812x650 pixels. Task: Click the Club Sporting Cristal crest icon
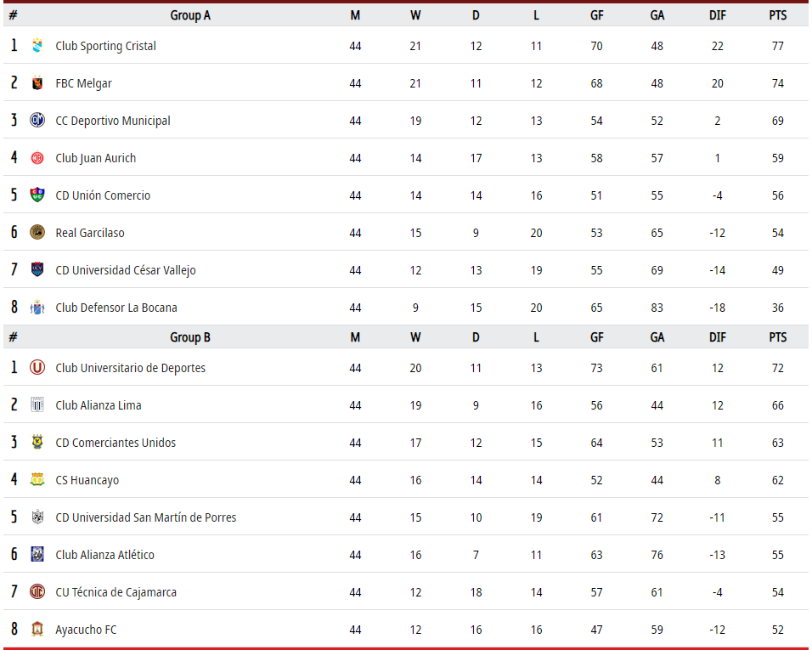37,46
